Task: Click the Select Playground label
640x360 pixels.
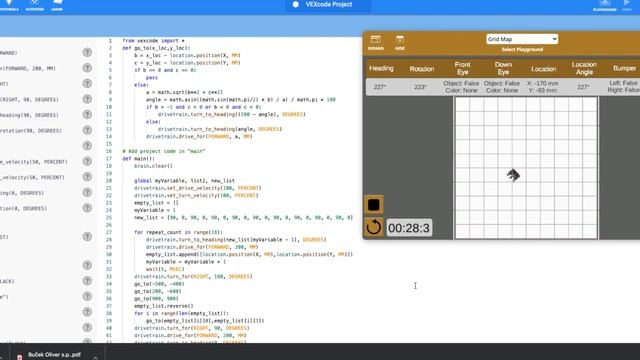Action: pyautogui.click(x=522, y=49)
